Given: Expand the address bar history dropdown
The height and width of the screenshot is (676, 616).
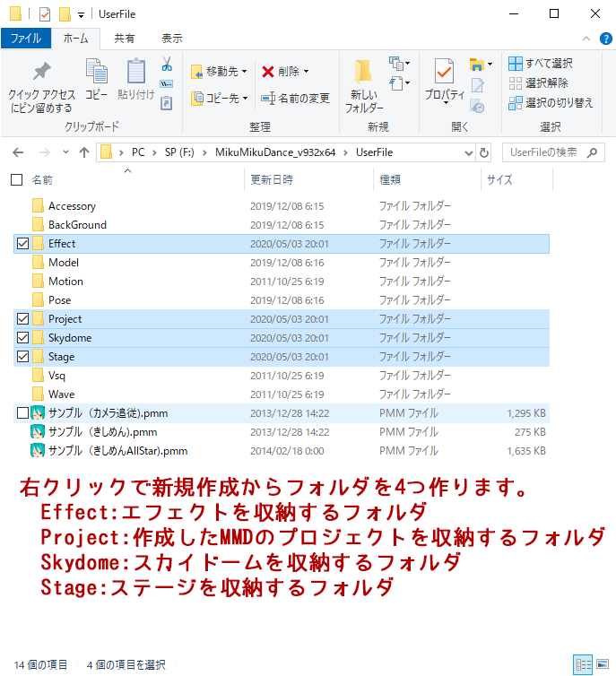Looking at the screenshot, I should tap(469, 152).
